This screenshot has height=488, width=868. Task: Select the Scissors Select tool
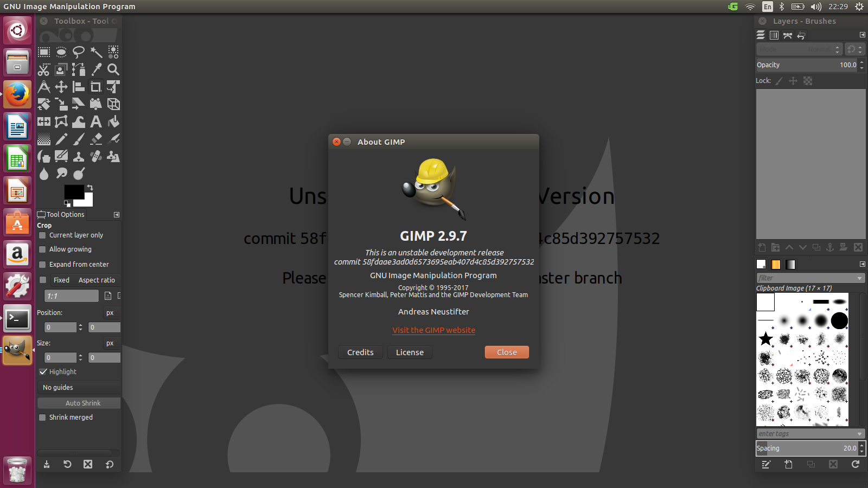click(x=44, y=69)
